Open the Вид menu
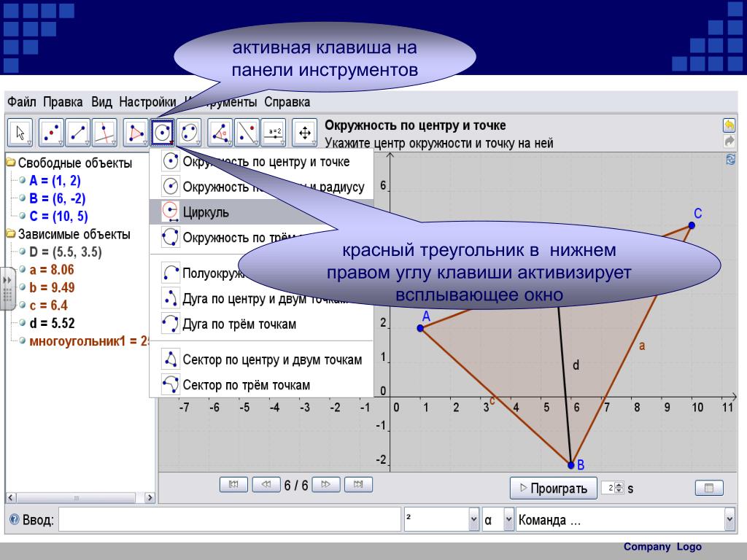The height and width of the screenshot is (560, 747). pos(101,102)
